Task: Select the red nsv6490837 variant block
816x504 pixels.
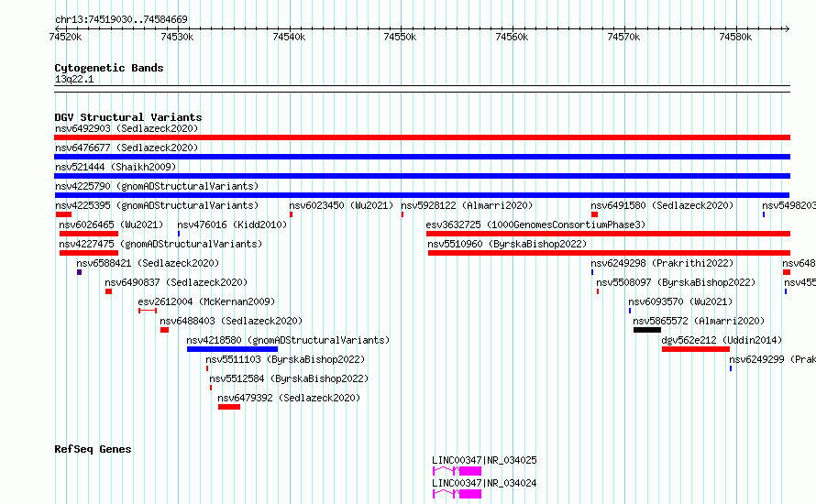Action: point(109,291)
